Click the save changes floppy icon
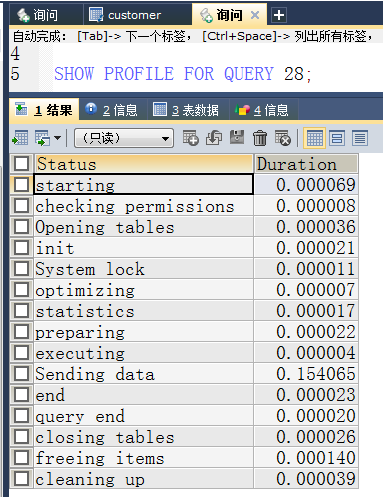Screen dimensions: 383x497 pos(237,138)
